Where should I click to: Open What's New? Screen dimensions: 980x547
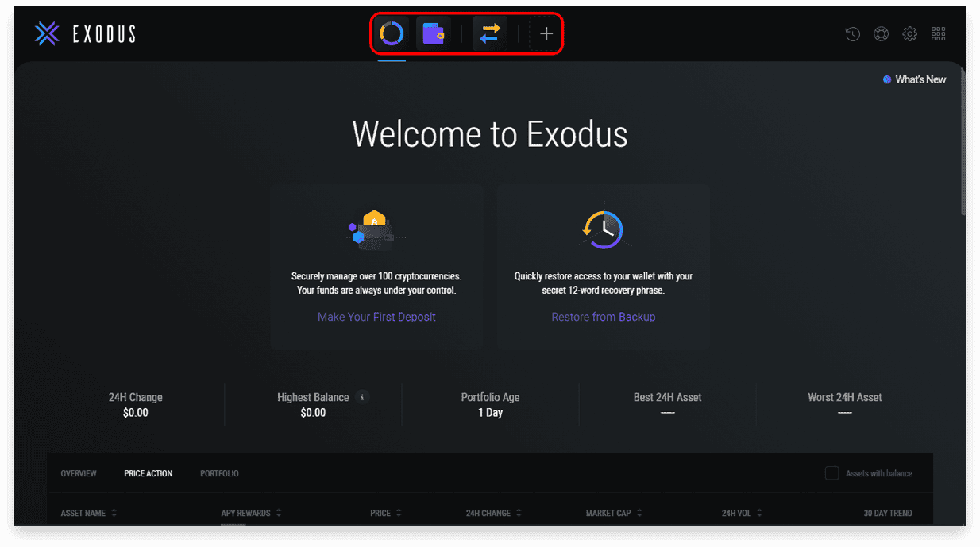(x=915, y=79)
